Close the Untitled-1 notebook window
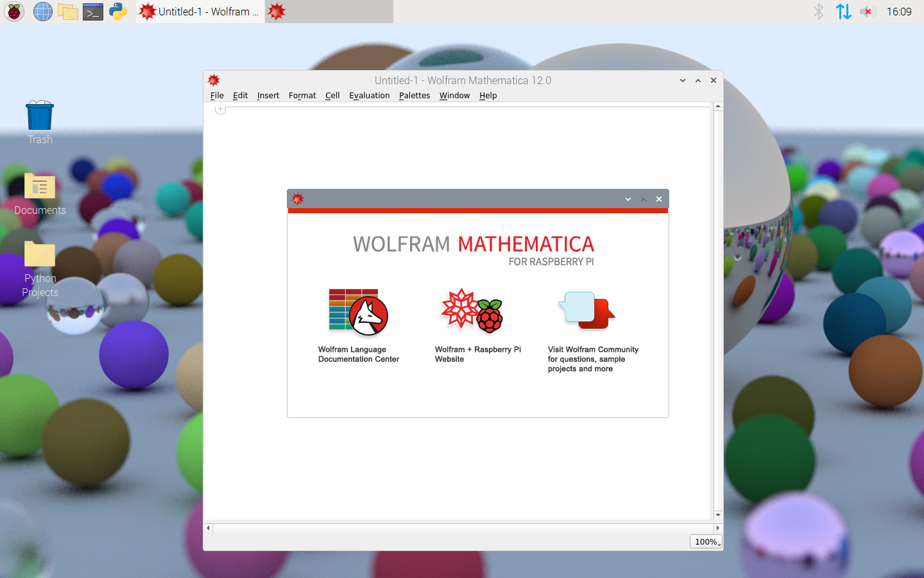924x578 pixels. 714,80
